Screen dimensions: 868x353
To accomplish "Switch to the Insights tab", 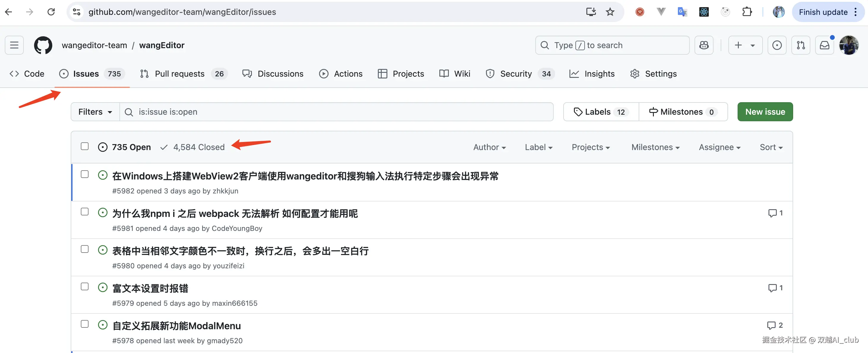I will pyautogui.click(x=592, y=74).
